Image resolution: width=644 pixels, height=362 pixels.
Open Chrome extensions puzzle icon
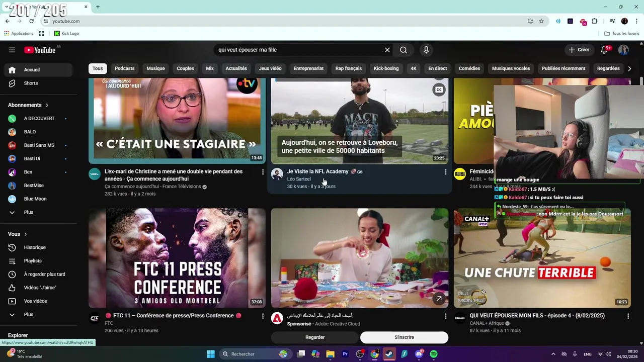point(595,21)
